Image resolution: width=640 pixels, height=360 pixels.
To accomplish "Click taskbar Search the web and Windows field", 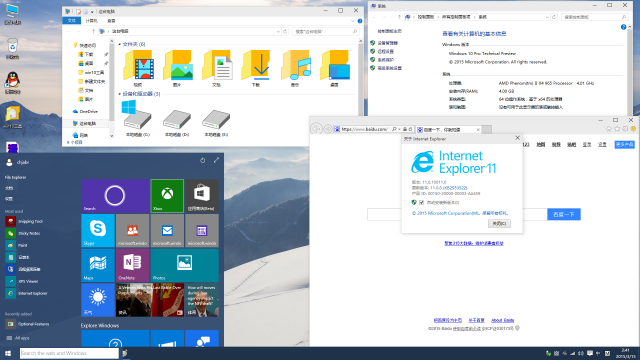I will pos(69,353).
